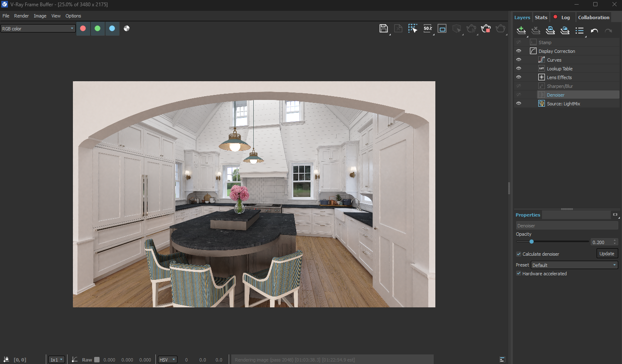
Task: Switch to the Log tab
Action: [562, 17]
